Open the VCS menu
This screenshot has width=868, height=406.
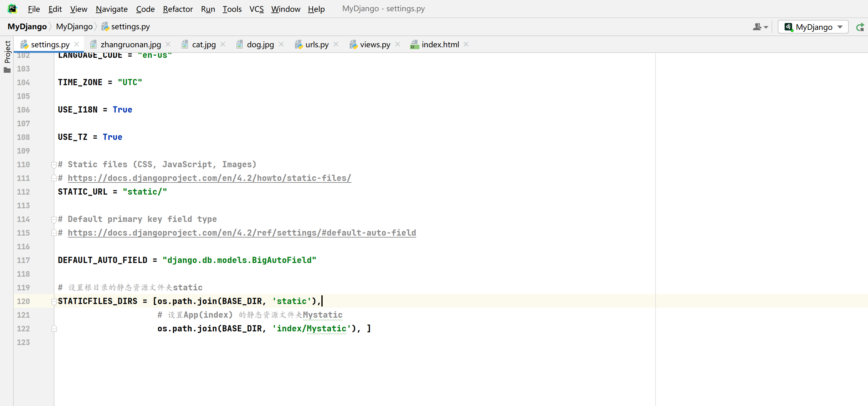point(256,9)
